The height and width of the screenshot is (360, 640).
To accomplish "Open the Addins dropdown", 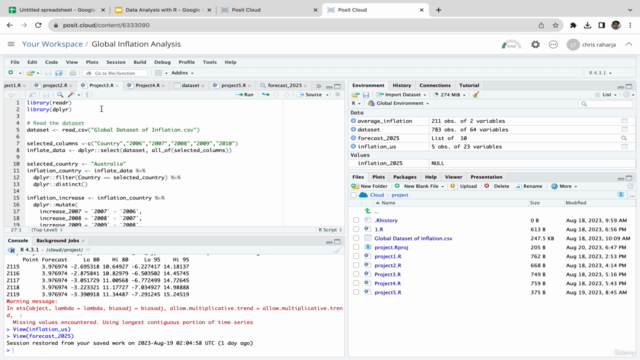I will (x=182, y=73).
